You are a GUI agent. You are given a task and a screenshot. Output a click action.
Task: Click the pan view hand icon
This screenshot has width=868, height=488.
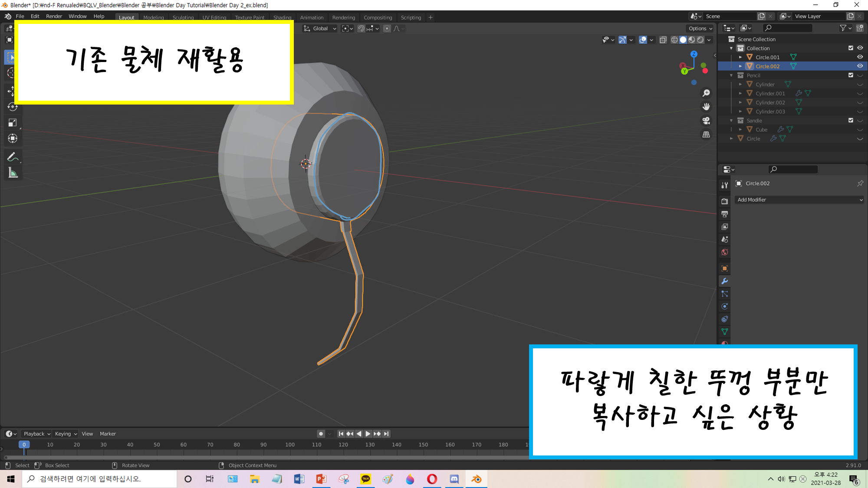(x=706, y=107)
